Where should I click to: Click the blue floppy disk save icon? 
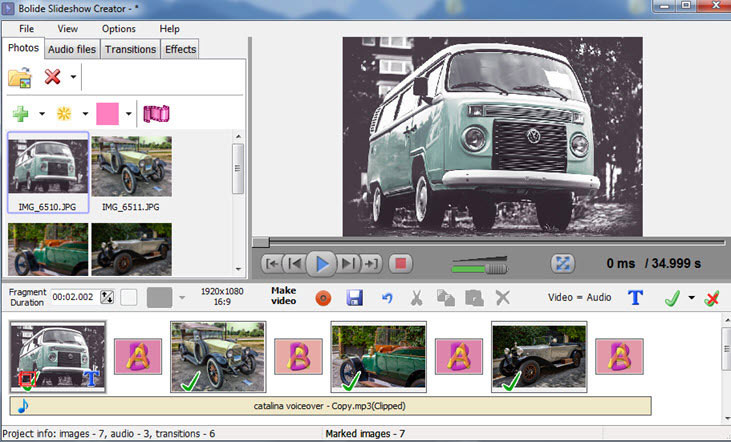(354, 297)
